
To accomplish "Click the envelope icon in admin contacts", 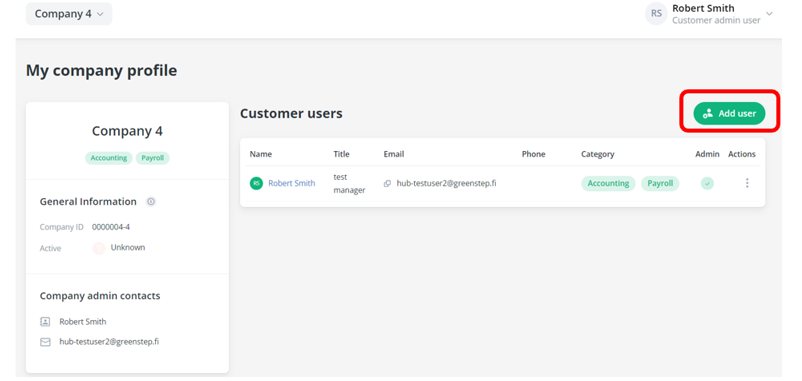I will [46, 342].
